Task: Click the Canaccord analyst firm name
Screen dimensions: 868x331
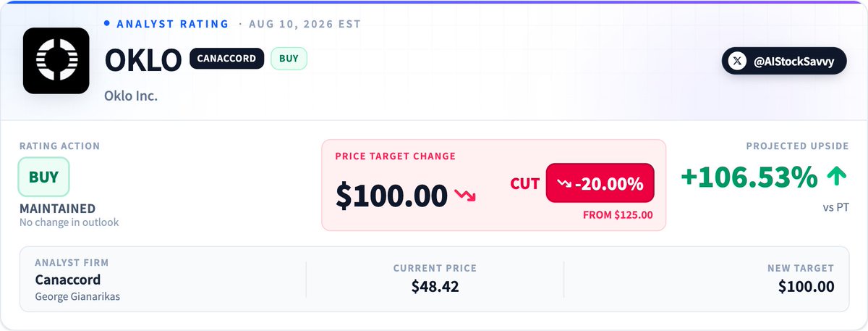Action: 68,280
